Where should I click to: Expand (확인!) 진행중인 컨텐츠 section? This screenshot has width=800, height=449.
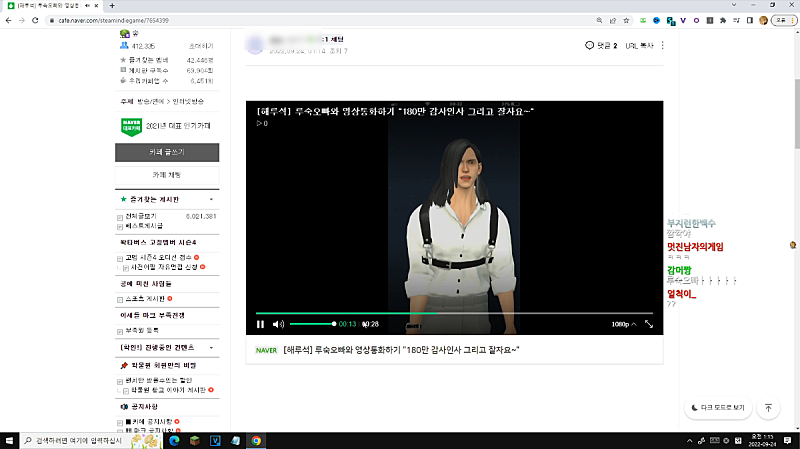pyautogui.click(x=211, y=348)
